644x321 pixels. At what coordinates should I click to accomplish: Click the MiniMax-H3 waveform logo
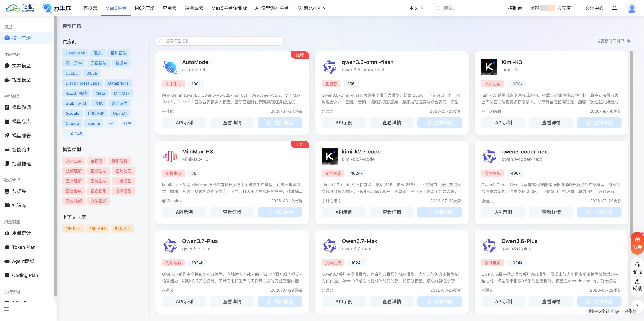pyautogui.click(x=170, y=156)
